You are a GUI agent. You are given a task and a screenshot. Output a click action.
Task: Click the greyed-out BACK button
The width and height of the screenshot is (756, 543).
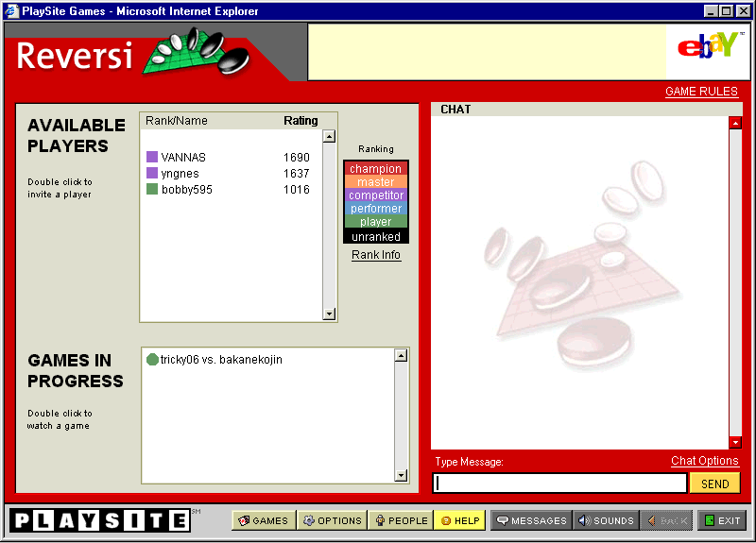point(667,520)
